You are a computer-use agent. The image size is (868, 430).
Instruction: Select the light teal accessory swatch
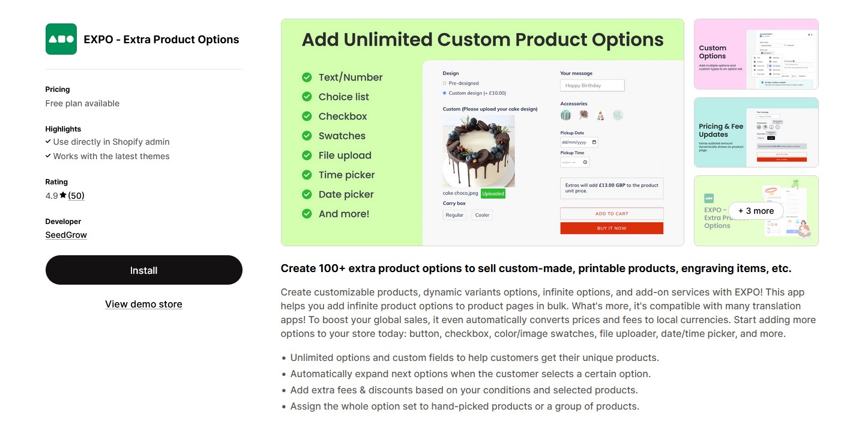[618, 115]
